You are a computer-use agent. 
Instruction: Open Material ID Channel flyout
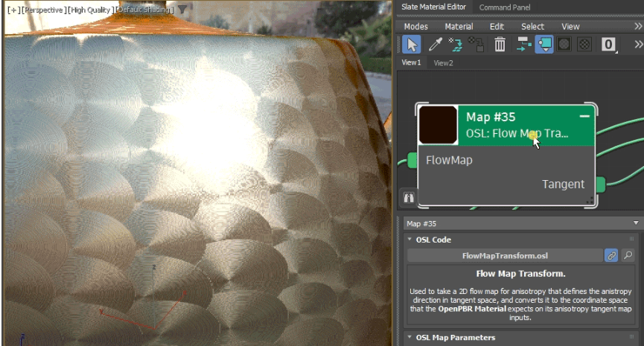coord(609,45)
